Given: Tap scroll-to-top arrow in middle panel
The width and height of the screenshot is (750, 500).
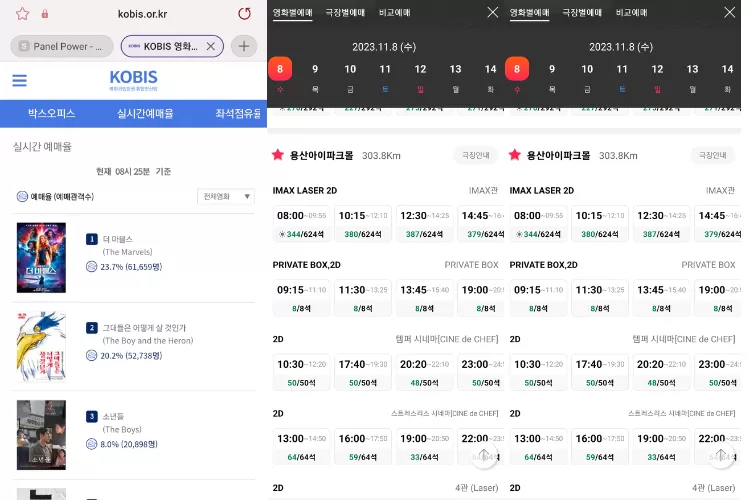Looking at the screenshot, I should (x=484, y=455).
